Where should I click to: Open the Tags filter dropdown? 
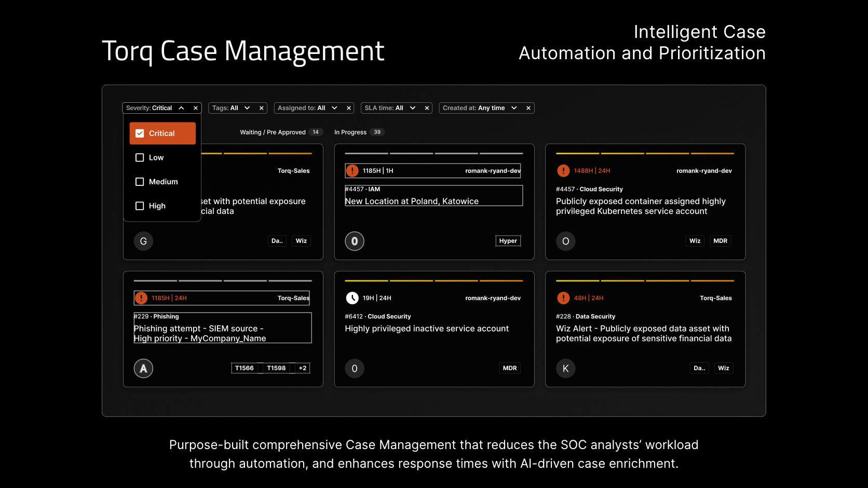click(247, 107)
